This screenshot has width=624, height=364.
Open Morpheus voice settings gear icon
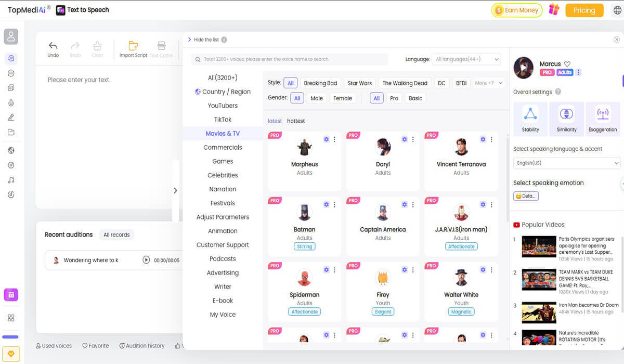[x=326, y=139]
